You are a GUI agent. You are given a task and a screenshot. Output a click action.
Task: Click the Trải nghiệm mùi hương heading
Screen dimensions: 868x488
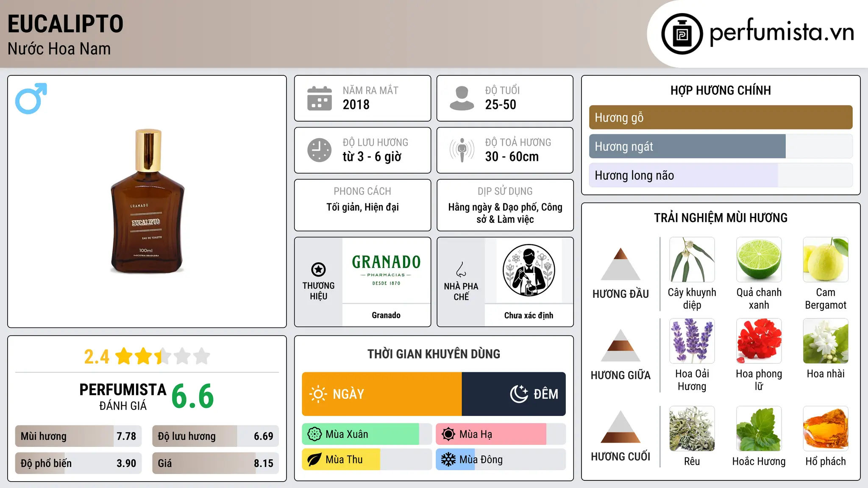(721, 218)
